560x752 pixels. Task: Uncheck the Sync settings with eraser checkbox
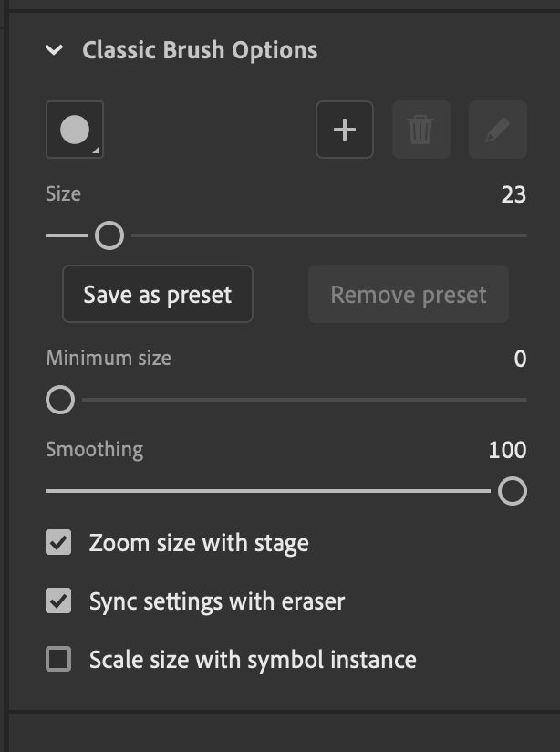point(58,601)
